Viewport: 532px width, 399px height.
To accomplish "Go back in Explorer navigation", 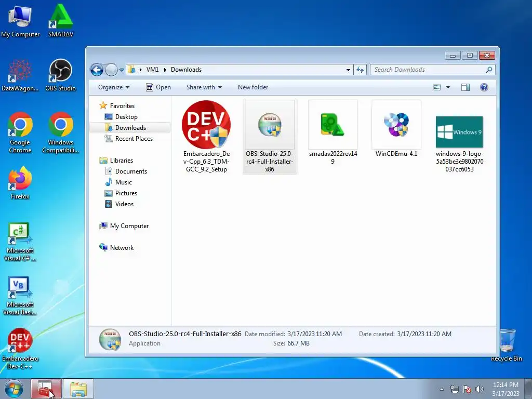I will click(x=97, y=70).
